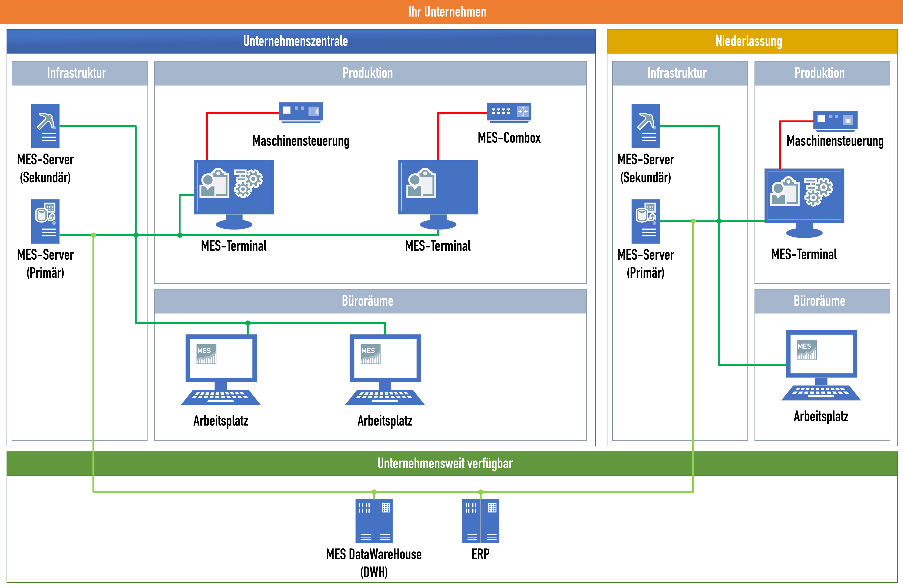The image size is (903, 588).
Task: Click the Niederlassung MES-Terminal monitor
Action: 804,203
